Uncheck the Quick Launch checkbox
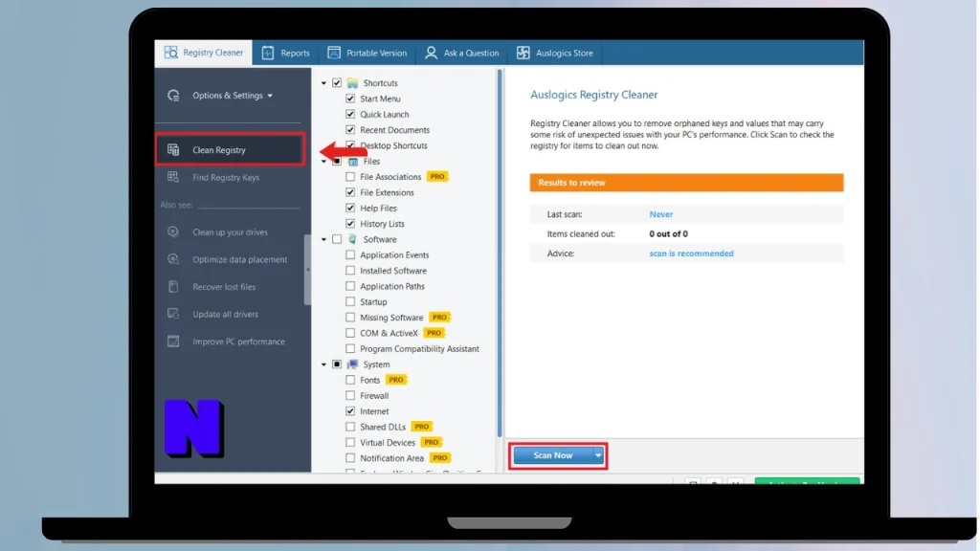 (350, 115)
